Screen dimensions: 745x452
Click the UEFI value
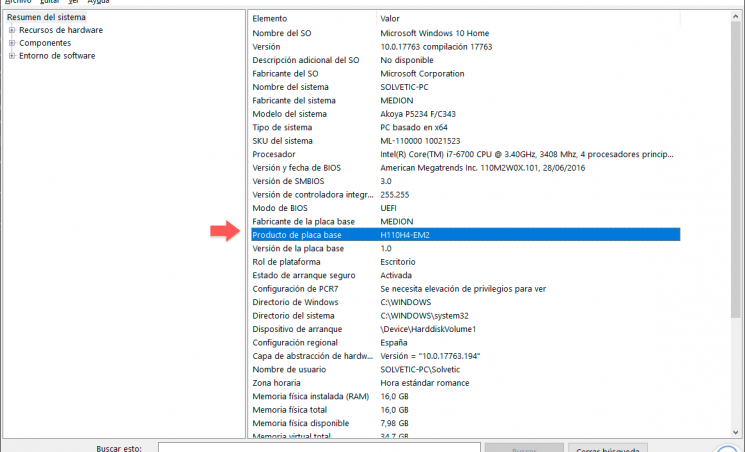tap(388, 208)
